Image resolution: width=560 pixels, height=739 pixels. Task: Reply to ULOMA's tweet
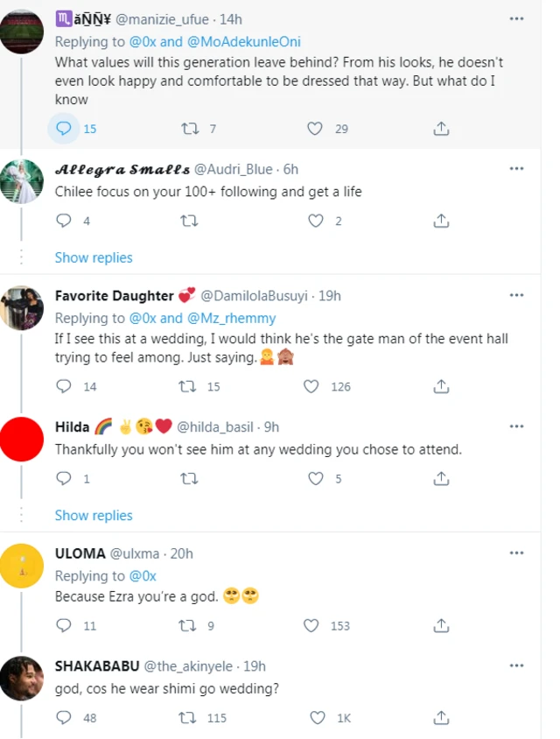[x=63, y=625]
